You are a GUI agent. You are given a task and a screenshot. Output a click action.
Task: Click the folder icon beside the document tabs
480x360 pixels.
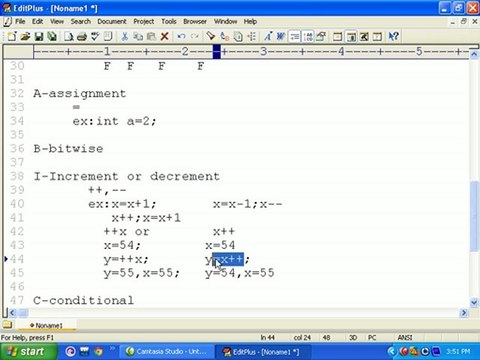[x=7, y=324]
